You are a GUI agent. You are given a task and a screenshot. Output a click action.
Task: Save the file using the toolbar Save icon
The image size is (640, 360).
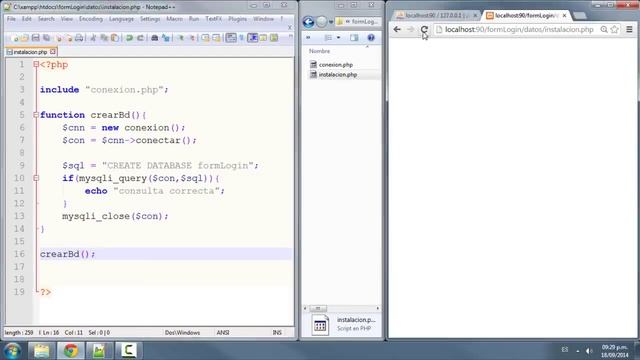click(36, 38)
